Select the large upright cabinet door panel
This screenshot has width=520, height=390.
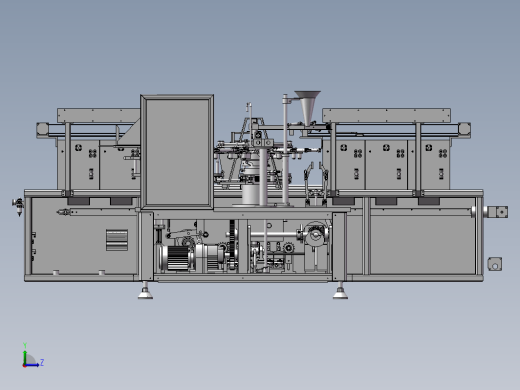click(177, 152)
